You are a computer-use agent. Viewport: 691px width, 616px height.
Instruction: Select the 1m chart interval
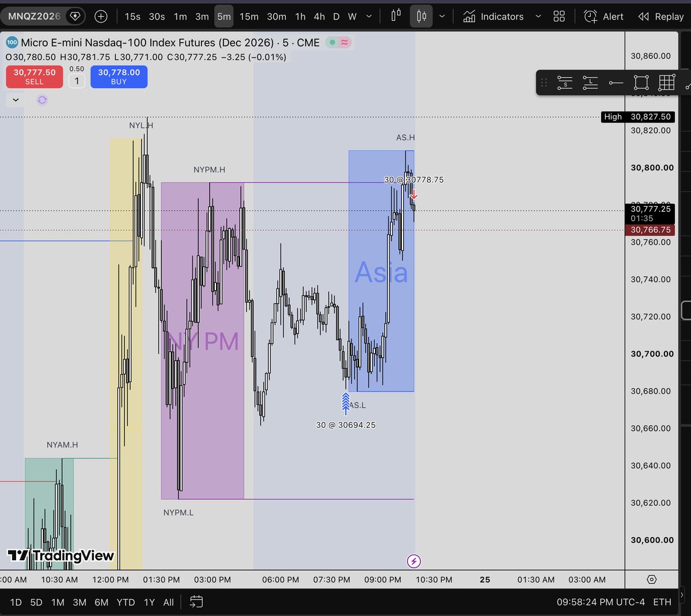[180, 17]
